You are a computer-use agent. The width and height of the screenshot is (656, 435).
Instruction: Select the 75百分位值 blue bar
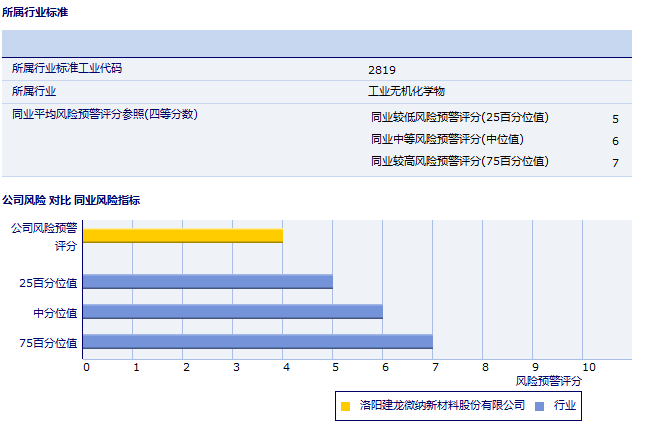(x=257, y=342)
